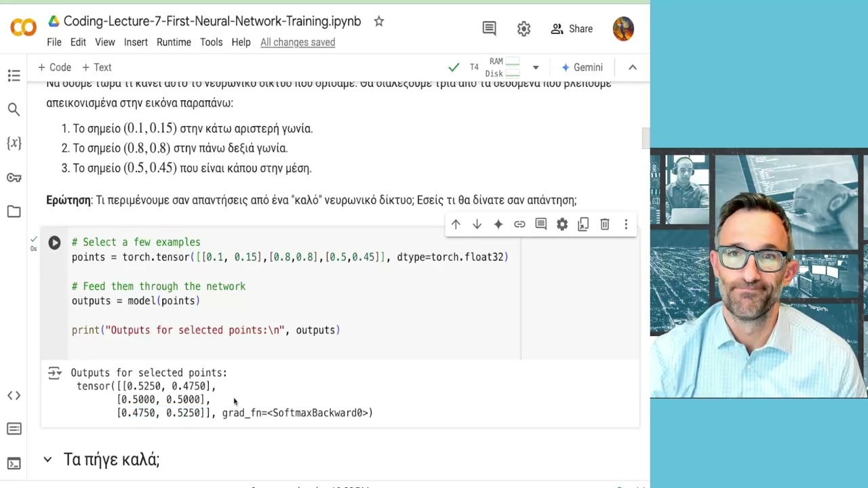Screen dimensions: 868x488
Task: Expand the runtime connection dropdown arrow
Action: pos(536,67)
